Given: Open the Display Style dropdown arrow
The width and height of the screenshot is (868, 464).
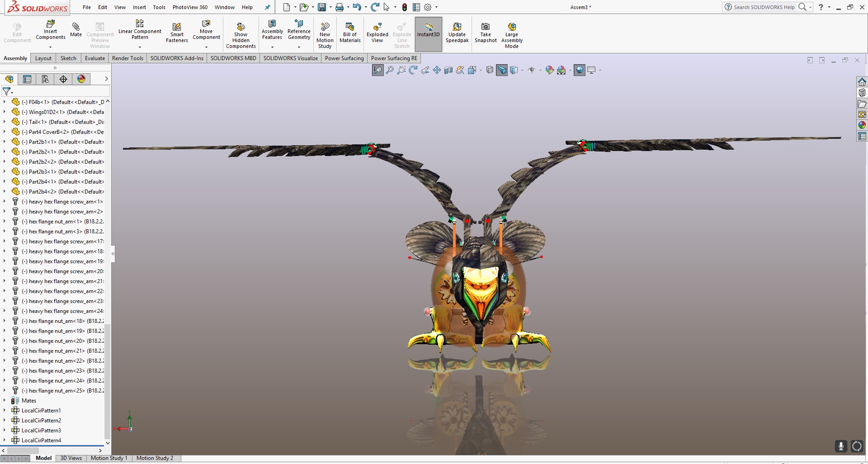Looking at the screenshot, I should 523,71.
